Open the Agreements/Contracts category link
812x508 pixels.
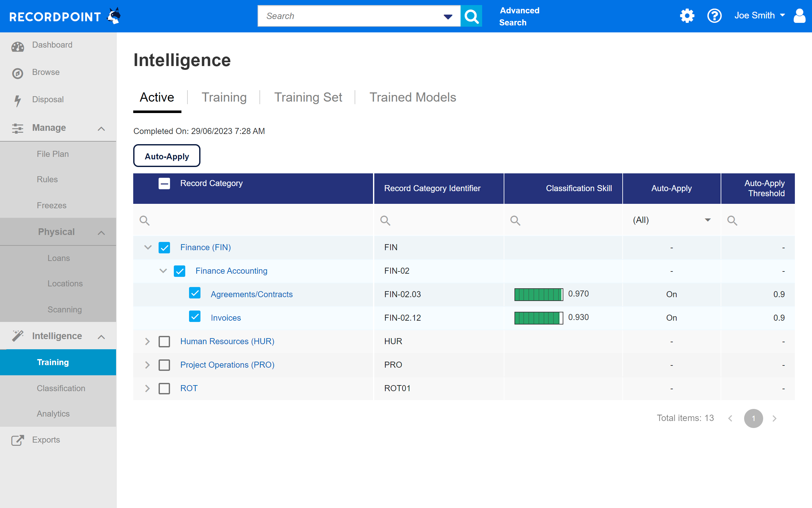(252, 294)
